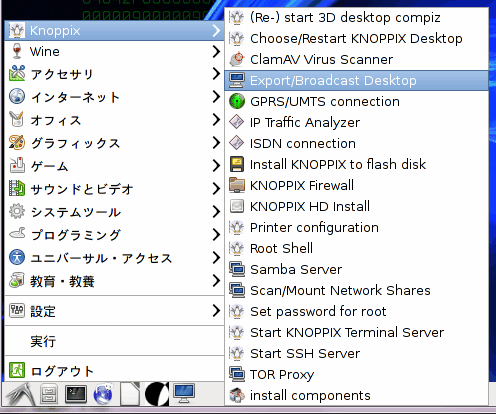Click the monitor icon in the taskbar
496x414 pixels.
click(184, 393)
